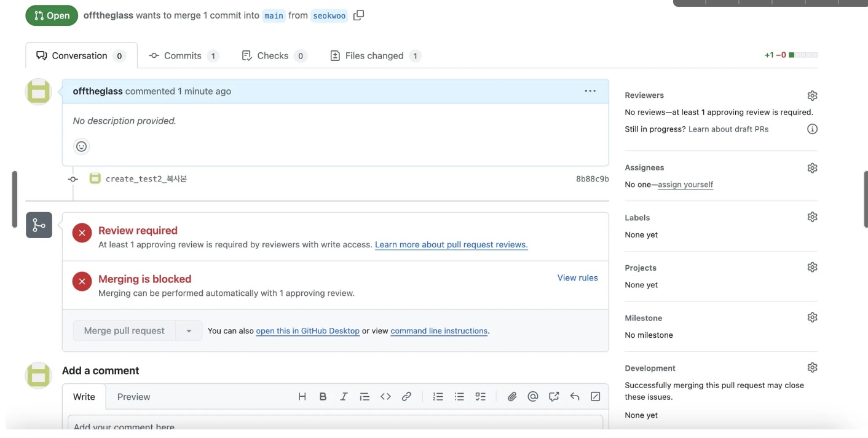Attach a file with the paperclip icon
Screen dimensions: 868x438
click(x=512, y=397)
